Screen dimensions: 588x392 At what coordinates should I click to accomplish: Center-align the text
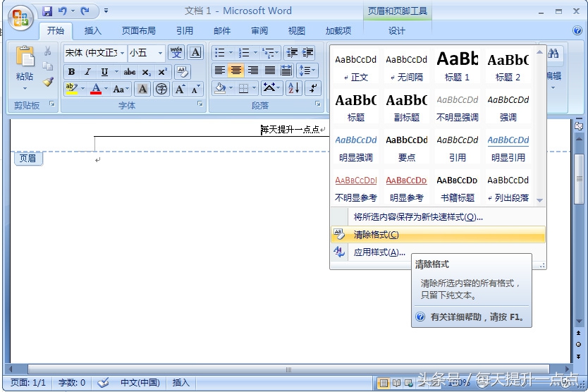point(236,71)
